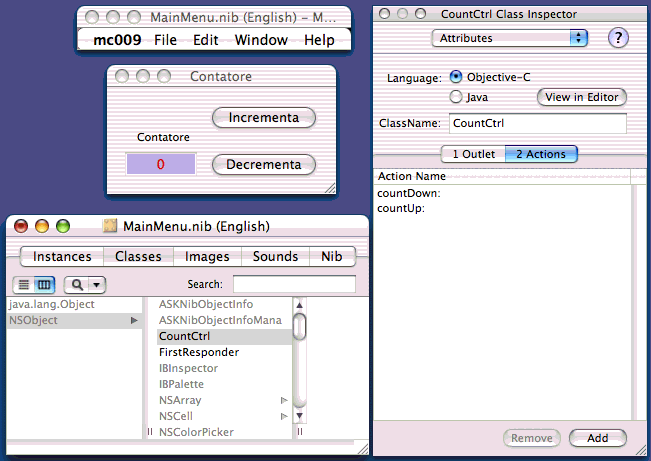Viewport: 651px width, 461px height.
Task: Expand the NSObject class branch
Action: coord(134,320)
